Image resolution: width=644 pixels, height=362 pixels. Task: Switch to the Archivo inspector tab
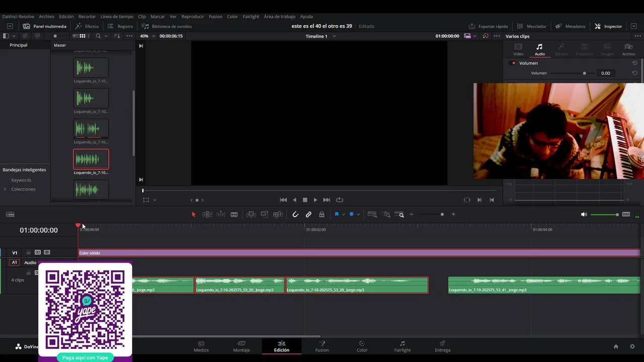628,50
